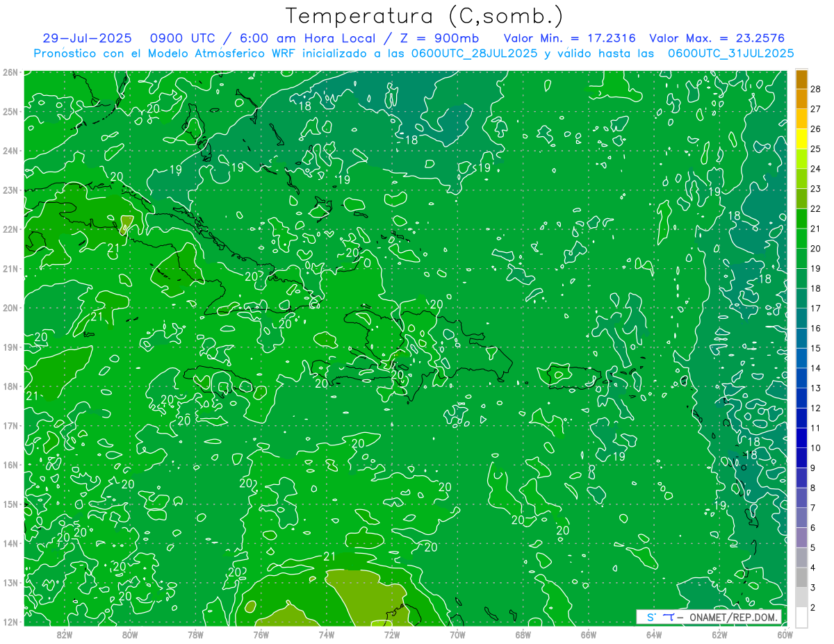Image resolution: width=834 pixels, height=644 pixels.
Task: Click the '64W' longitude axis label
Action: pos(654,634)
